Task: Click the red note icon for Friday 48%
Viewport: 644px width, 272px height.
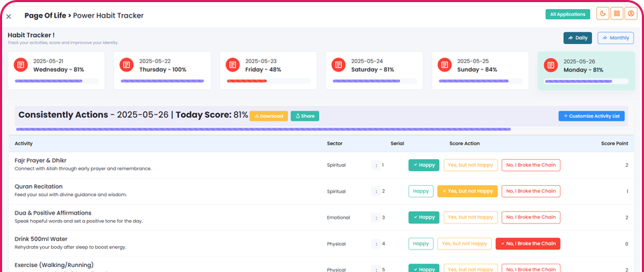Action: click(233, 65)
